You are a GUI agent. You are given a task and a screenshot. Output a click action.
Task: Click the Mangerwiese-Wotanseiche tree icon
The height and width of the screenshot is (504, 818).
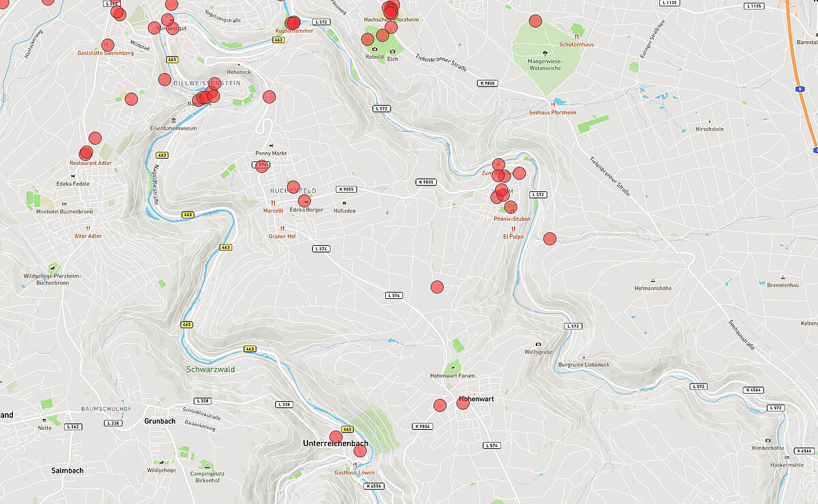pos(544,52)
